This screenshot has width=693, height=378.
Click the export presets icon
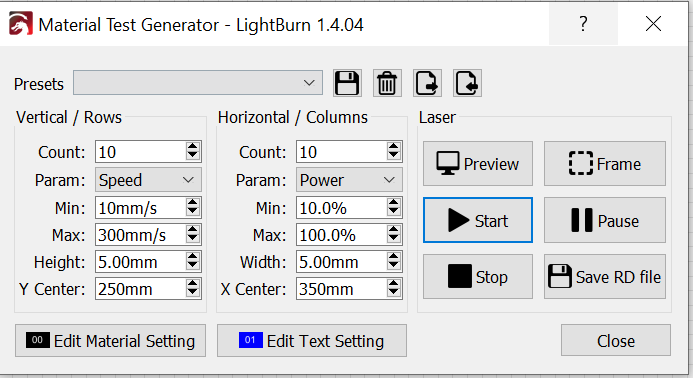427,83
